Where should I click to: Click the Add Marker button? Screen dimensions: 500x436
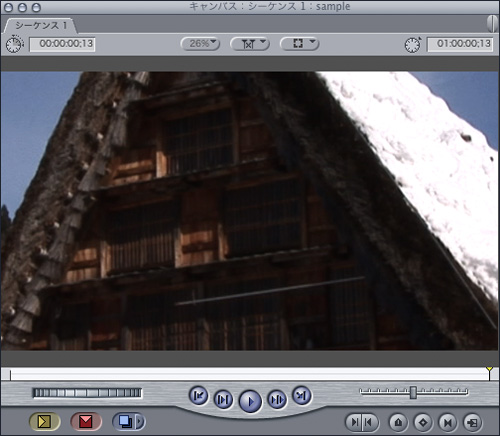pos(398,422)
